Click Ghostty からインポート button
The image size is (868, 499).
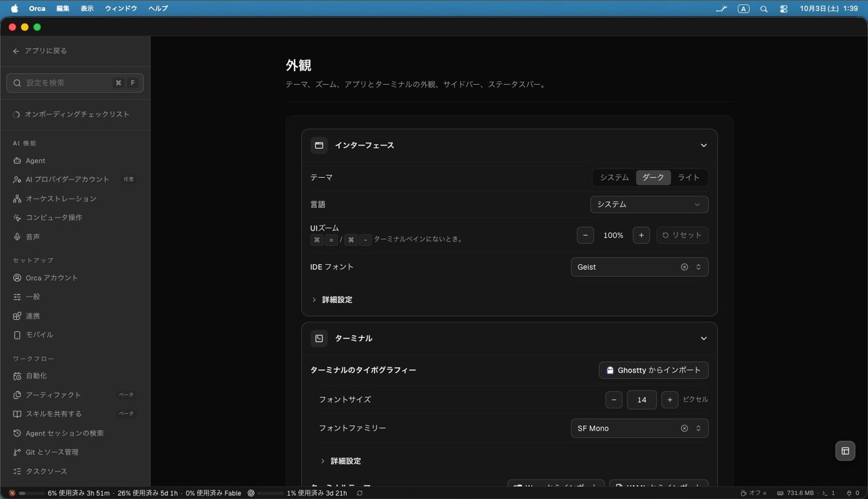coord(654,370)
